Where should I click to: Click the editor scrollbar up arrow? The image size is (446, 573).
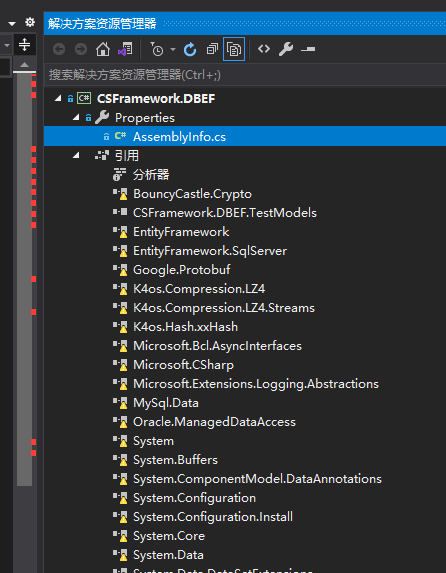point(24,65)
